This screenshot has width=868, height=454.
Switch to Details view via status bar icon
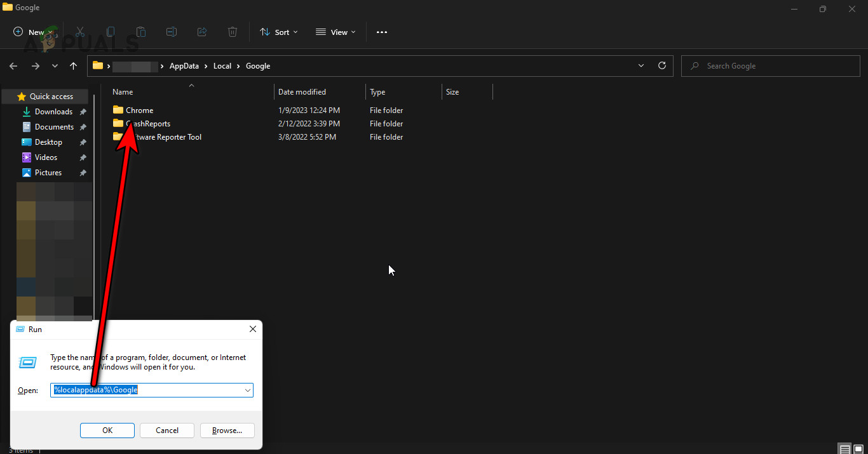point(845,448)
